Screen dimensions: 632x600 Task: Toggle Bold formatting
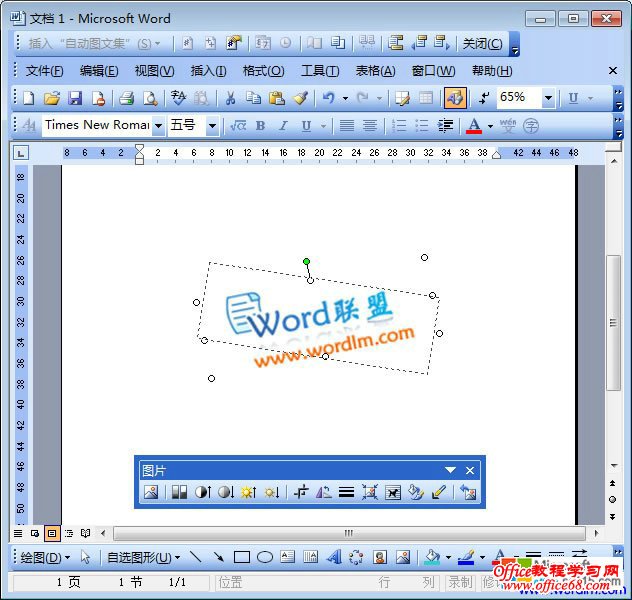pos(260,126)
